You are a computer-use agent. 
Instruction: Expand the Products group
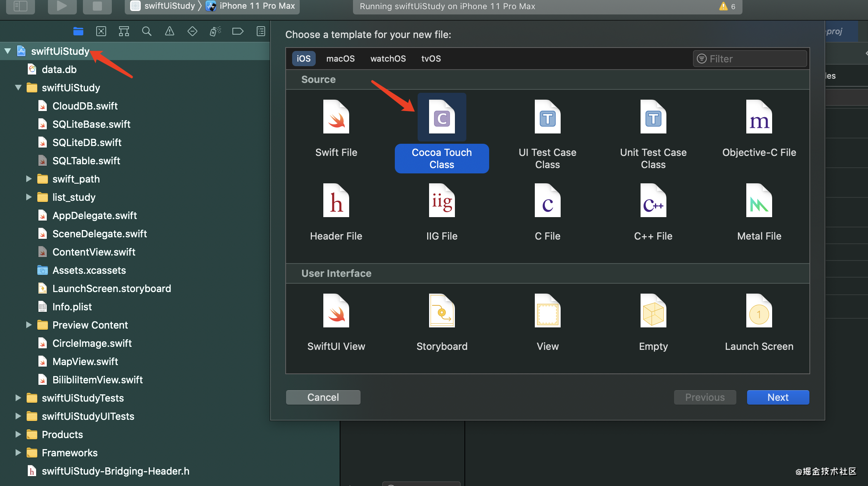pos(18,434)
